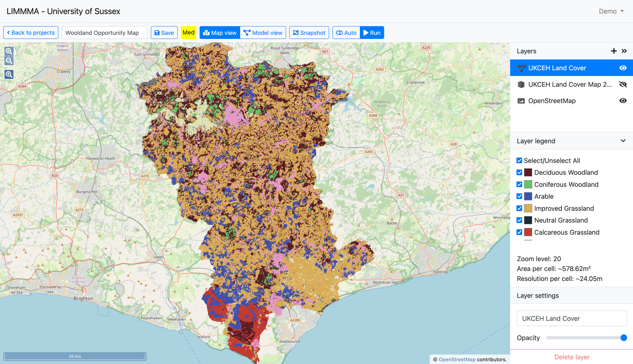Collapse the sidebar with double-chevron icon

coord(624,51)
